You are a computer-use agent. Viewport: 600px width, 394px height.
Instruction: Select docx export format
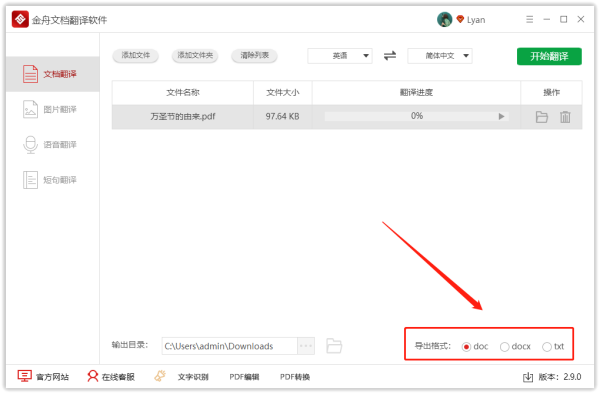515,347
